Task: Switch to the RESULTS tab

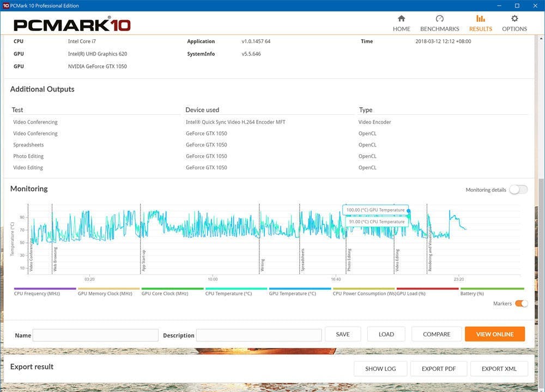Action: pos(481,23)
